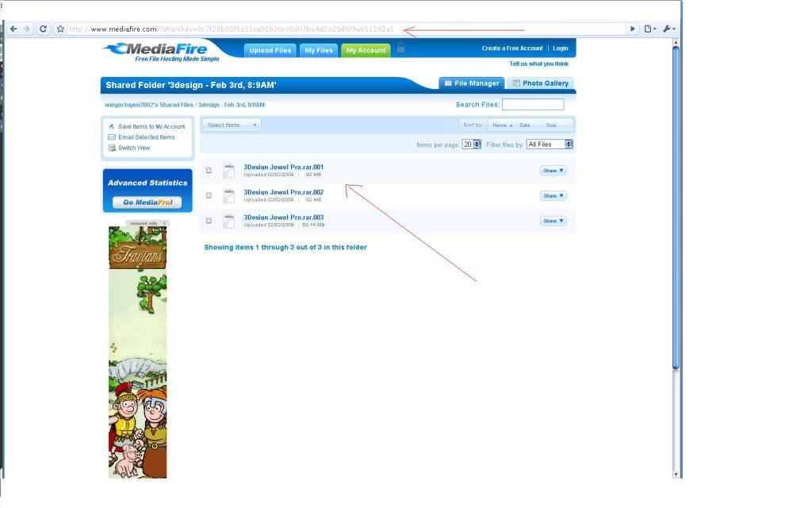
Task: Click 'Showing items 1 through 3' text
Action: coord(285,248)
